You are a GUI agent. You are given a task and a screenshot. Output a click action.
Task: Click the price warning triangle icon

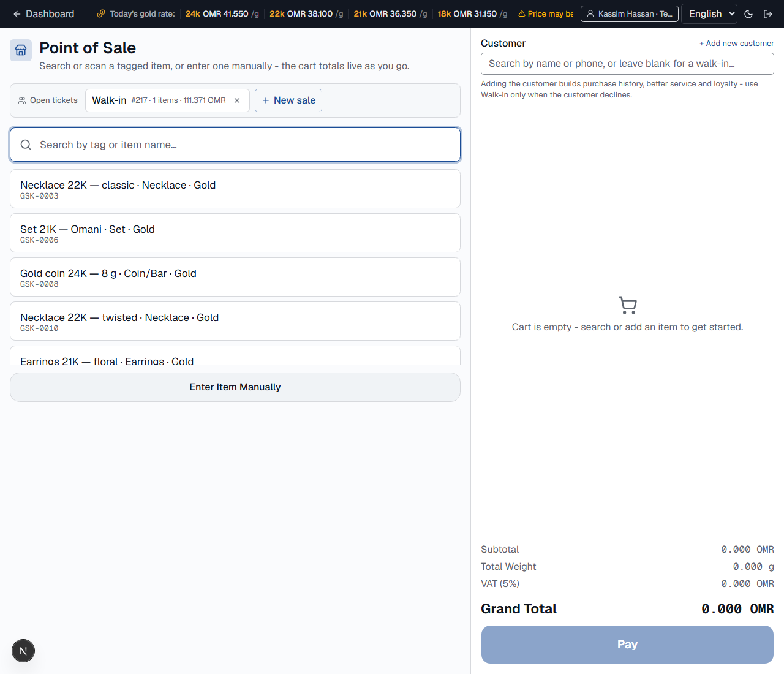pyautogui.click(x=522, y=13)
